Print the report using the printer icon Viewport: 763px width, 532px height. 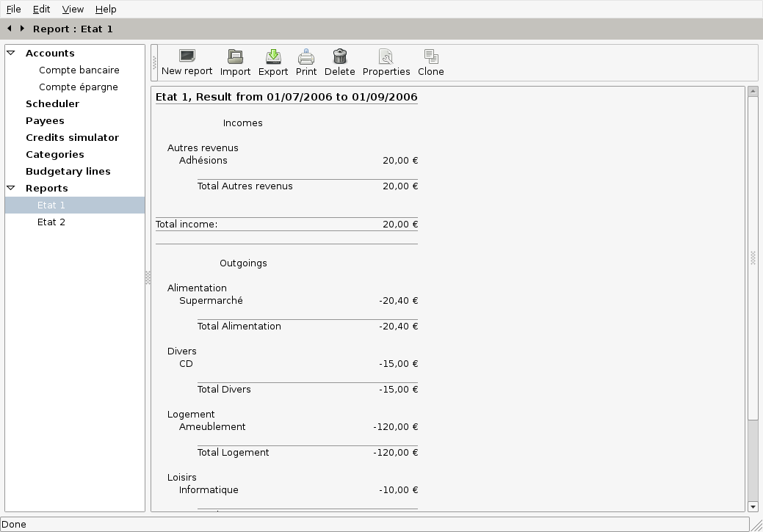[x=306, y=57]
